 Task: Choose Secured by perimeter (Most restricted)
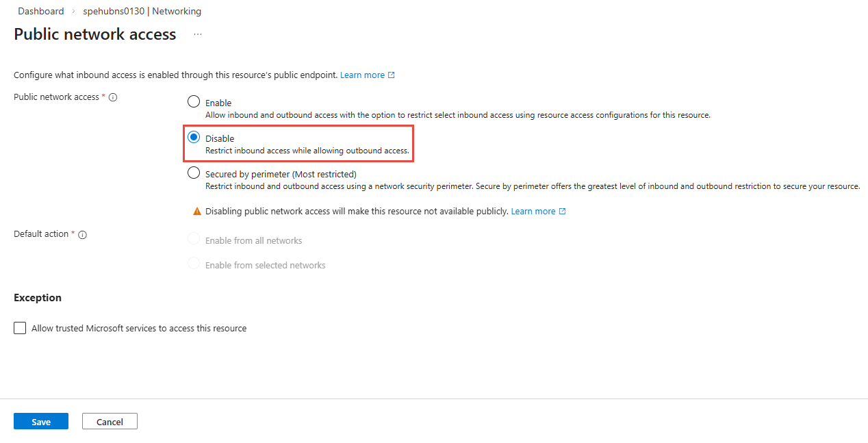pos(194,173)
